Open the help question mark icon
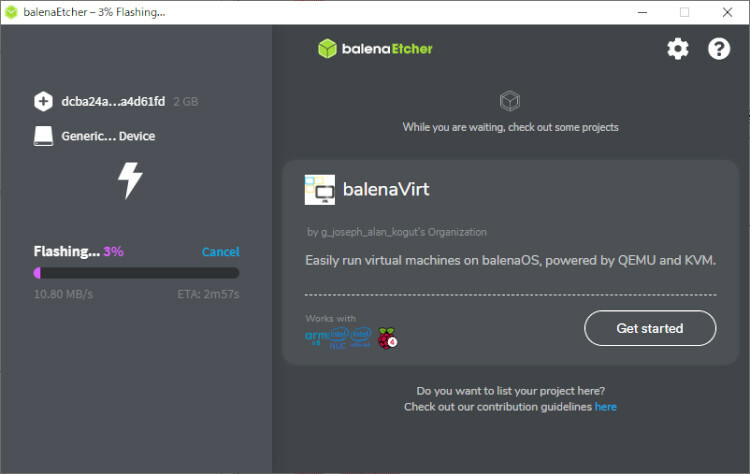This screenshot has height=474, width=750. [x=719, y=49]
